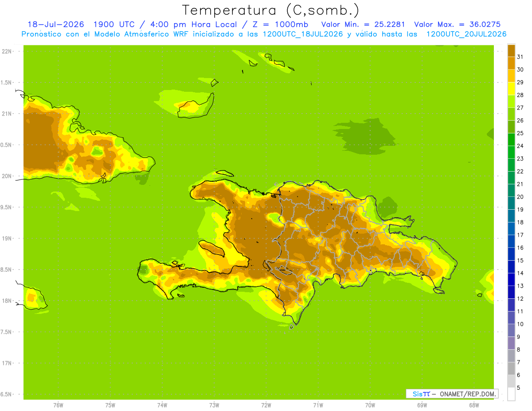The width and height of the screenshot is (532, 411).
Task: Click the "20N" latitude label
Action: [6, 176]
